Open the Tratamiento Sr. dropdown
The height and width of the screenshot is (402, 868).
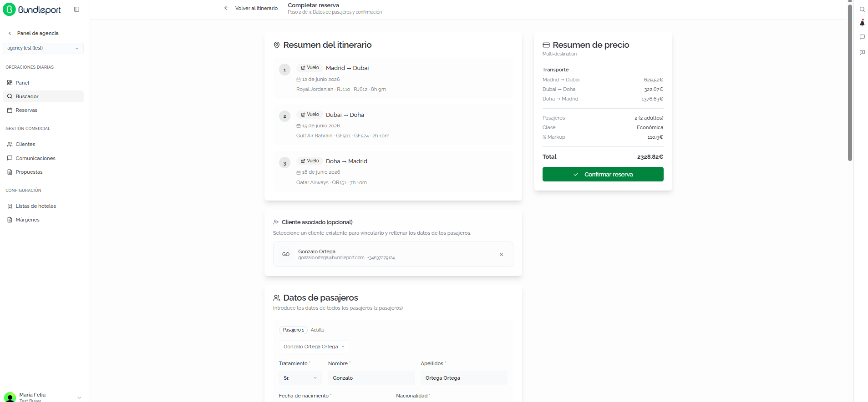(x=300, y=378)
